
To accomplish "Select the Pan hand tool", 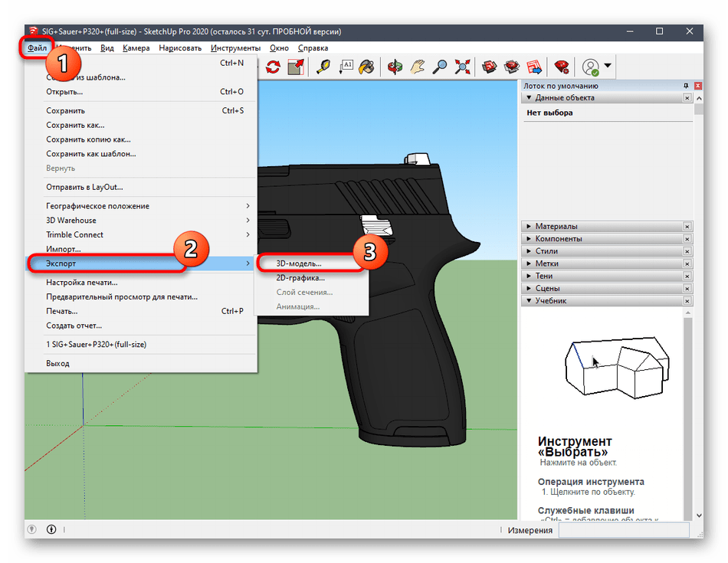I will pos(417,67).
